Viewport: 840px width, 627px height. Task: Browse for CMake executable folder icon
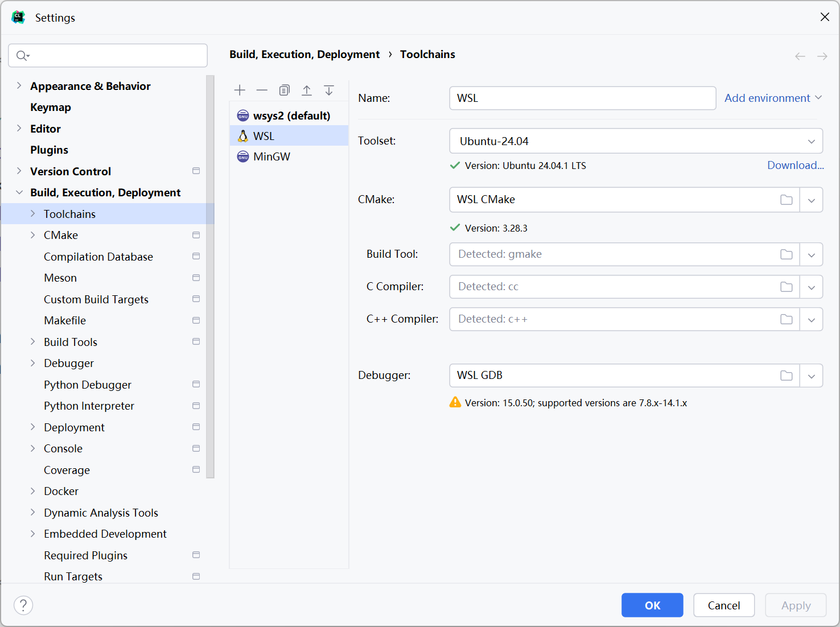787,200
